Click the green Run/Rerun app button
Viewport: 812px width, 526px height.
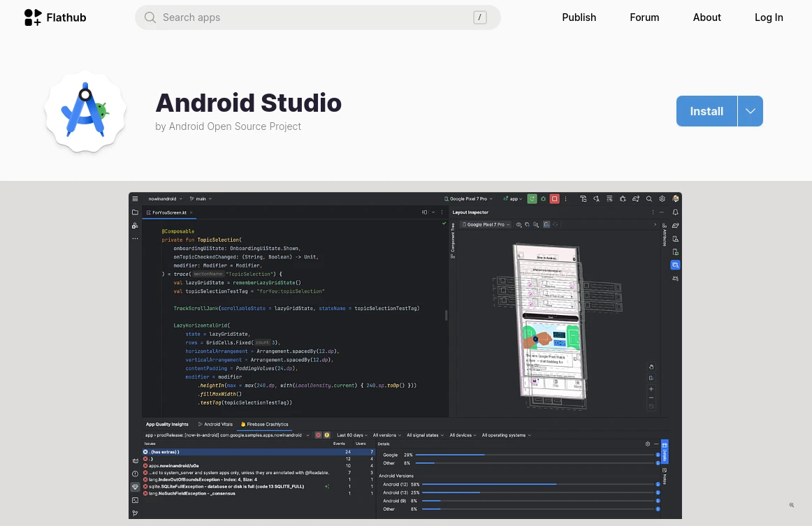[532, 199]
